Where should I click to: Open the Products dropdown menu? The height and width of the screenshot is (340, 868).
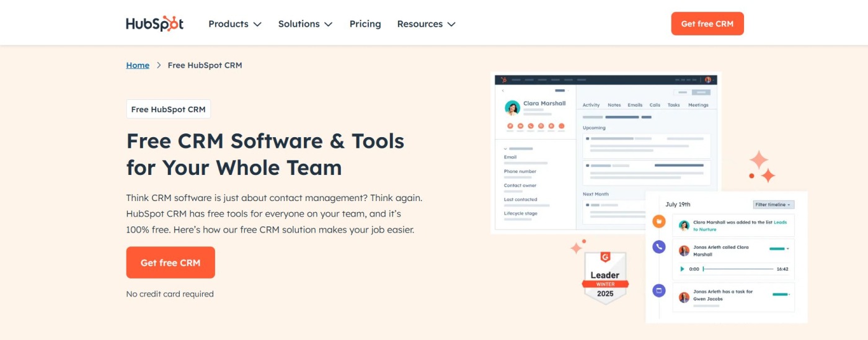click(x=235, y=24)
